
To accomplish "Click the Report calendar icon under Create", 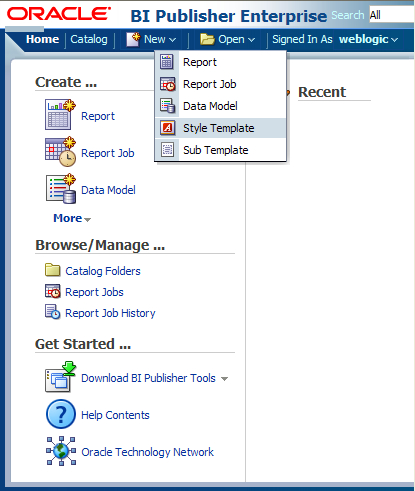I will point(60,114).
